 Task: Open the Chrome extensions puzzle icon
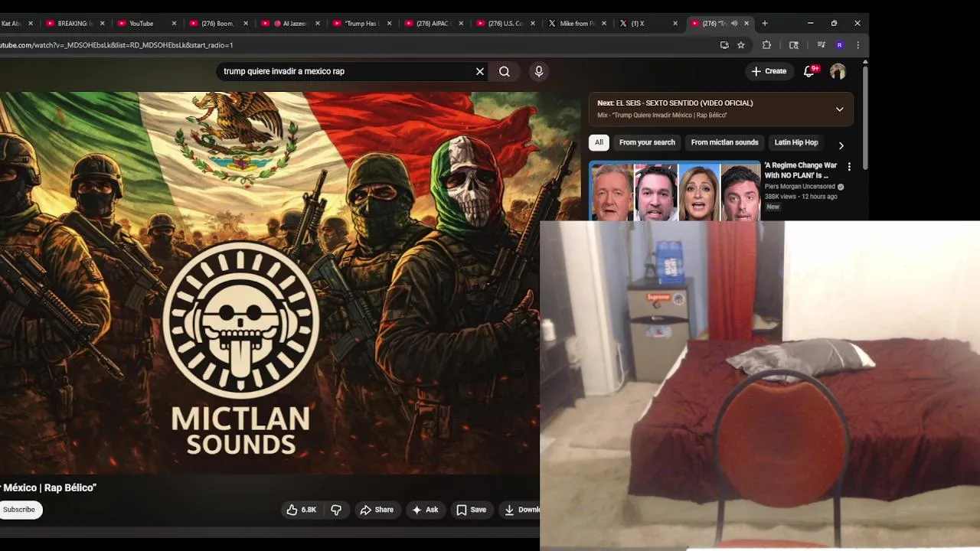766,45
